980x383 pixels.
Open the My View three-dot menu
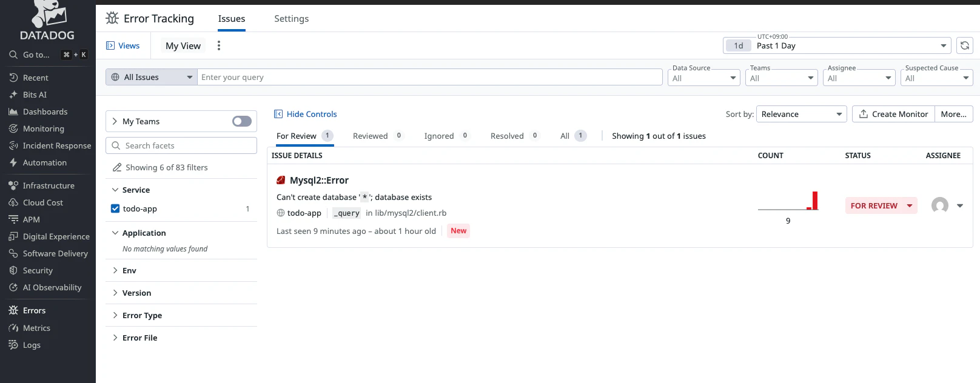[x=219, y=45]
